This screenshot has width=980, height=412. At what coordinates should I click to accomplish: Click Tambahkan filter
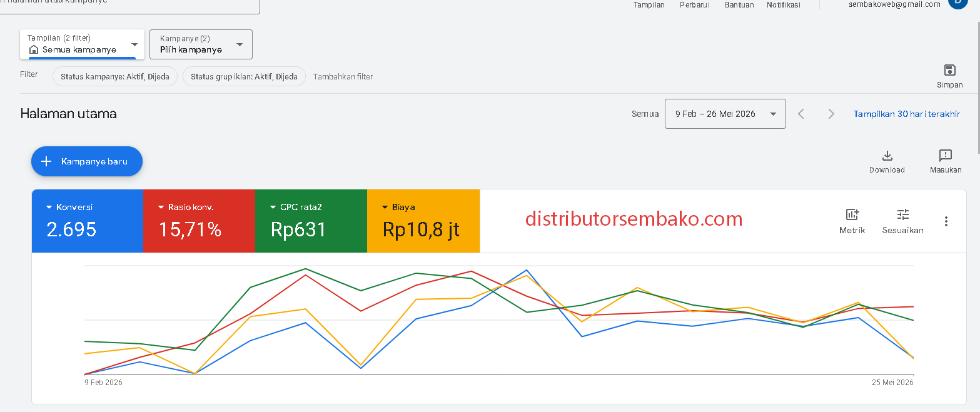coord(343,77)
